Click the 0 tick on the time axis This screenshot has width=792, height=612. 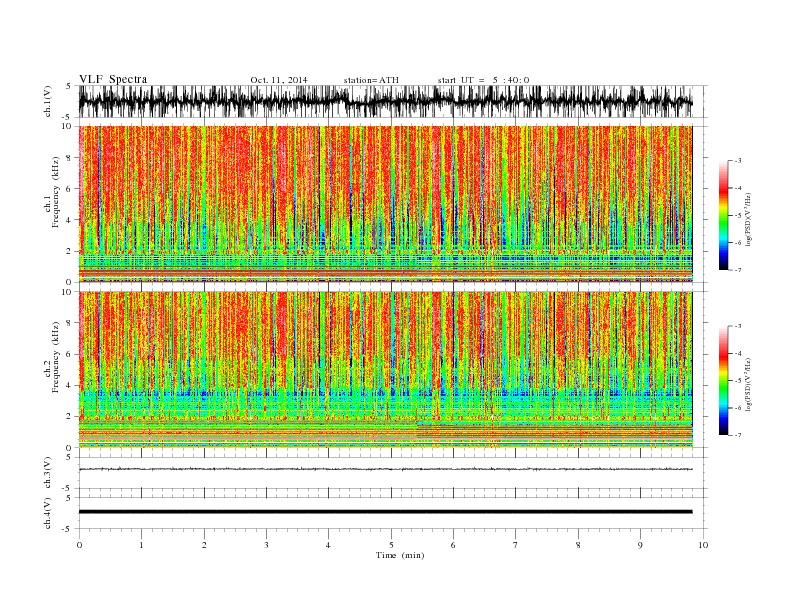coord(79,545)
